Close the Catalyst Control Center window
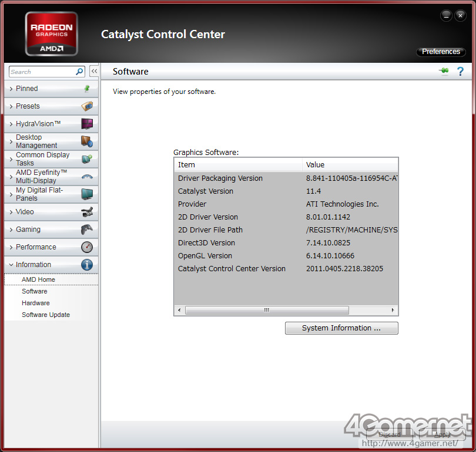Viewport: 476px width, 452px height. point(461,15)
